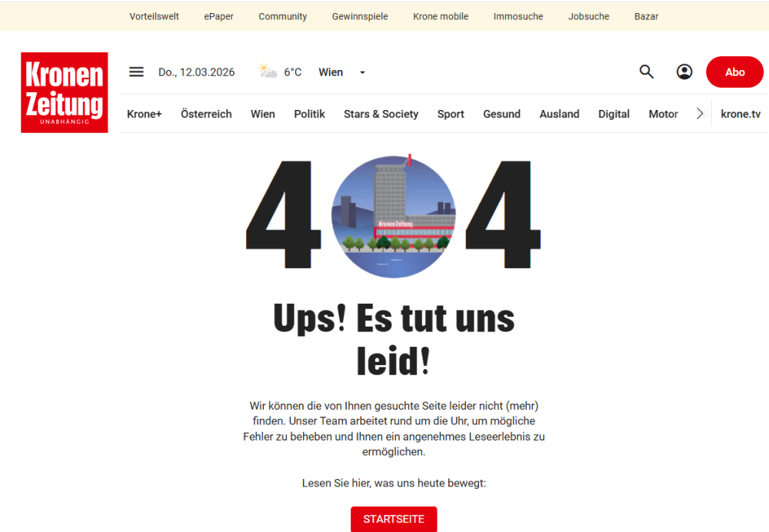This screenshot has width=769, height=532.
Task: Open the Sport section
Action: (x=451, y=113)
